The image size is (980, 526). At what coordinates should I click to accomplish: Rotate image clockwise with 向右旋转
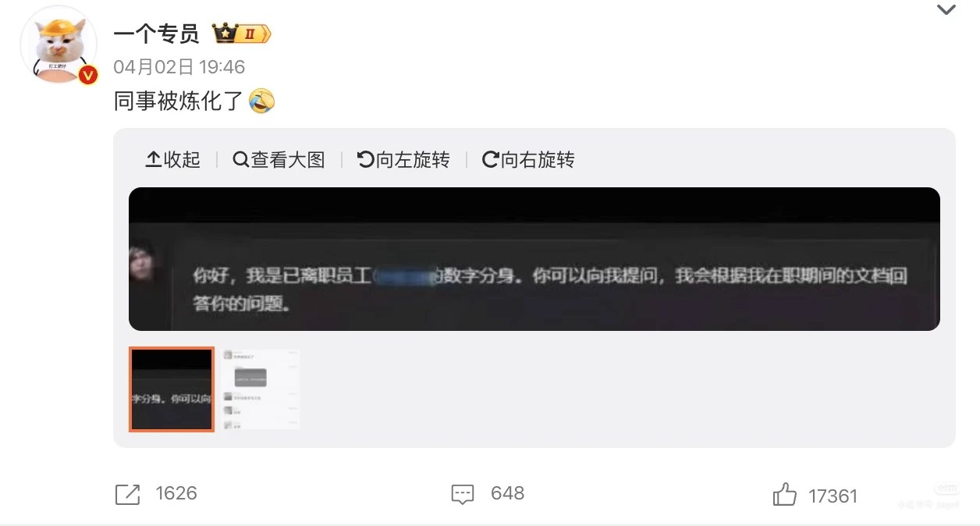(x=528, y=160)
